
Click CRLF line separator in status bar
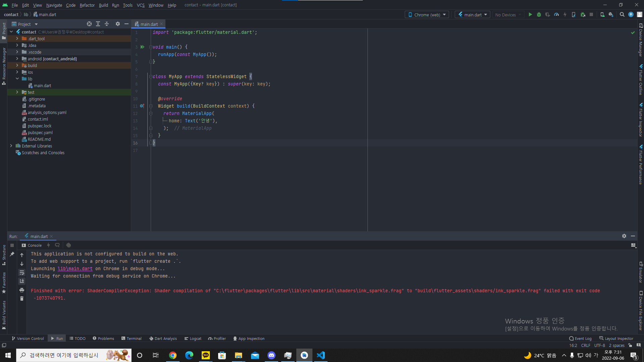[586, 346]
